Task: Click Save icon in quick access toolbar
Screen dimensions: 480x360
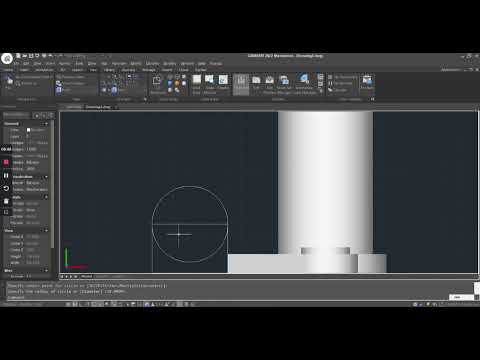Action: pos(31,56)
